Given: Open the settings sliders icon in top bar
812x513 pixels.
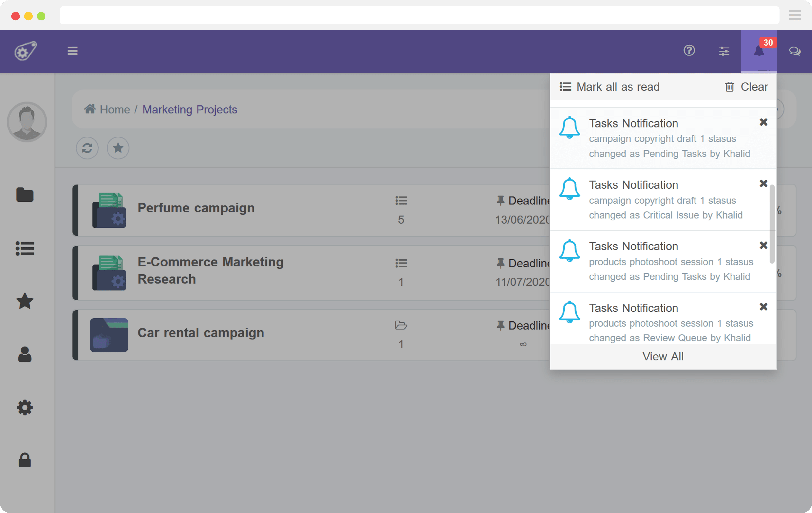Looking at the screenshot, I should coord(724,51).
